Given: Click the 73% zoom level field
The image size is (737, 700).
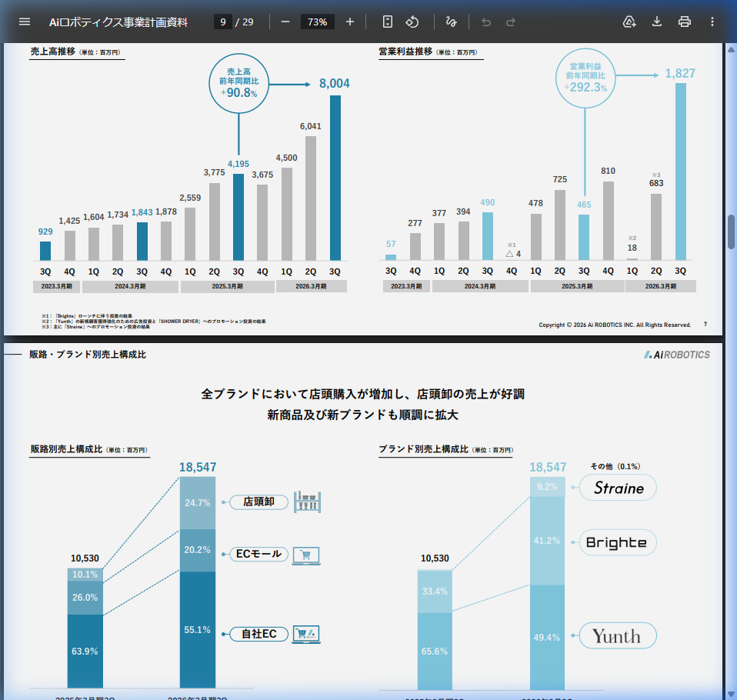Looking at the screenshot, I should coord(317,22).
